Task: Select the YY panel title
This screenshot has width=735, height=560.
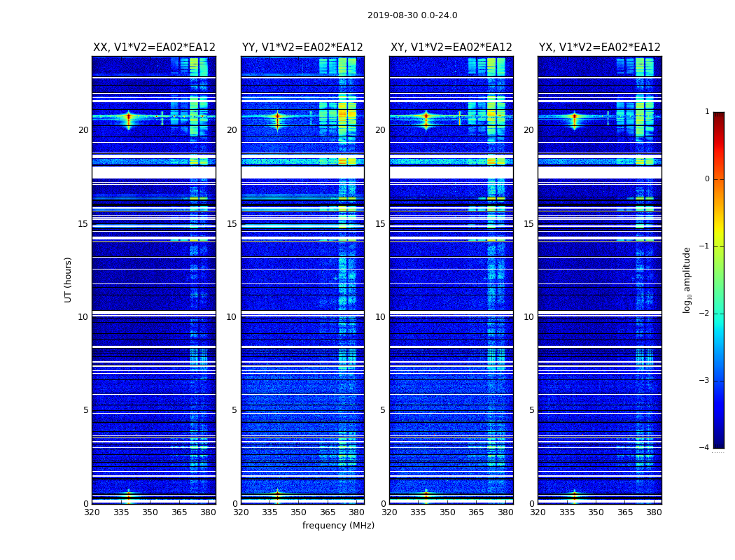Action: 302,48
